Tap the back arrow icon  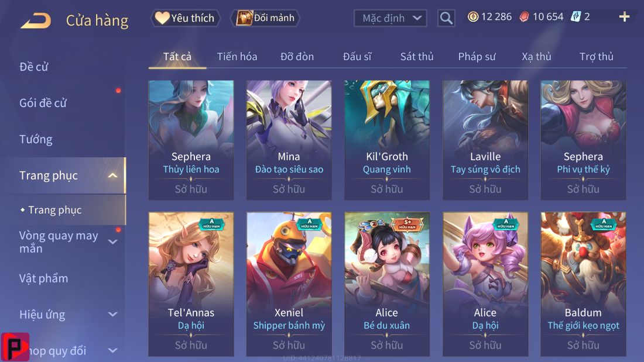(x=36, y=20)
